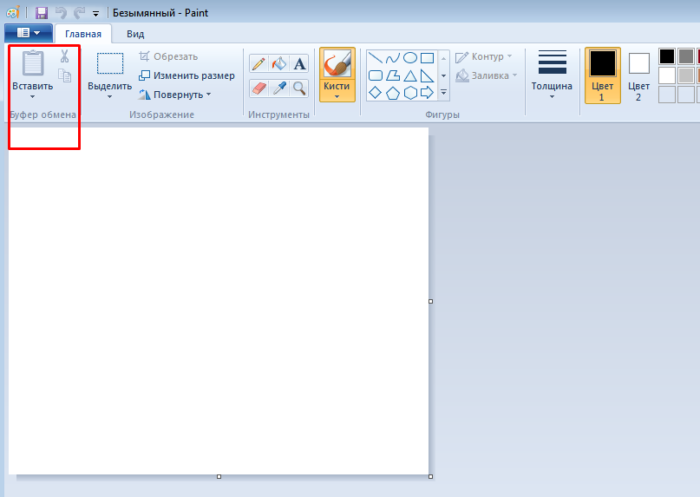Pick the light gray palette swatch
The height and width of the screenshot is (497, 700).
coord(686,75)
